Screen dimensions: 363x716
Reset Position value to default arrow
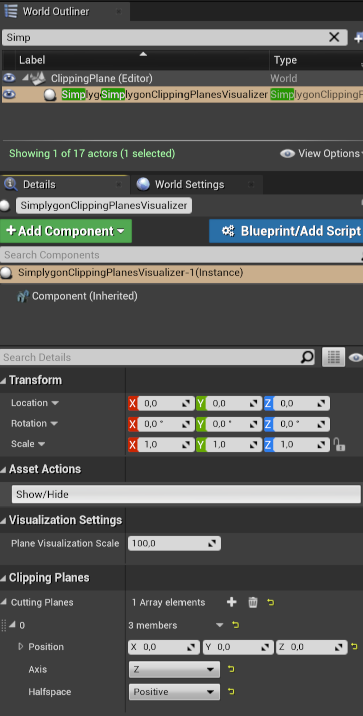(354, 647)
